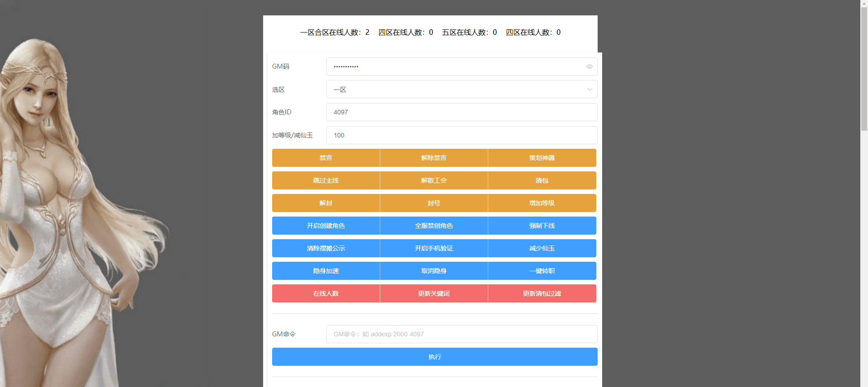
Task: Click the 增加等级 button
Action: click(x=542, y=203)
